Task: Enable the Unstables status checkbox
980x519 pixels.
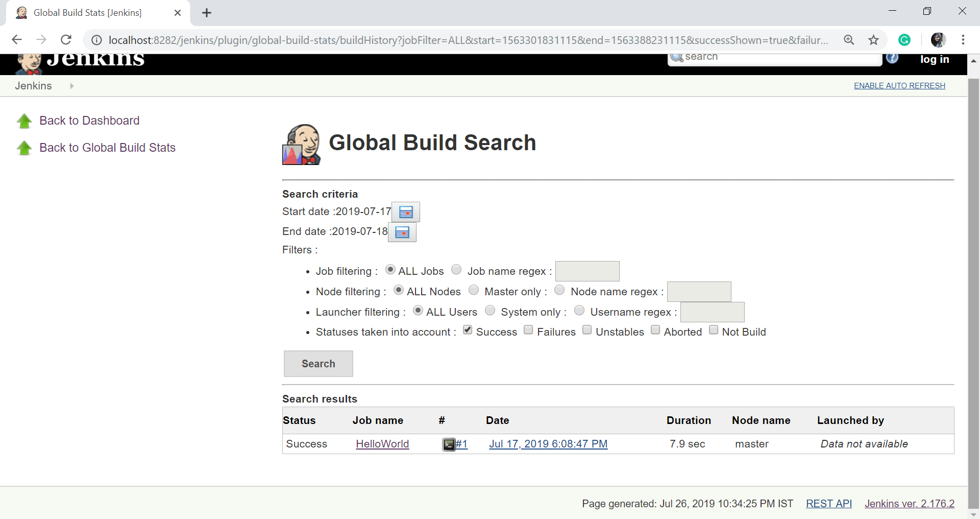Action: pos(587,330)
